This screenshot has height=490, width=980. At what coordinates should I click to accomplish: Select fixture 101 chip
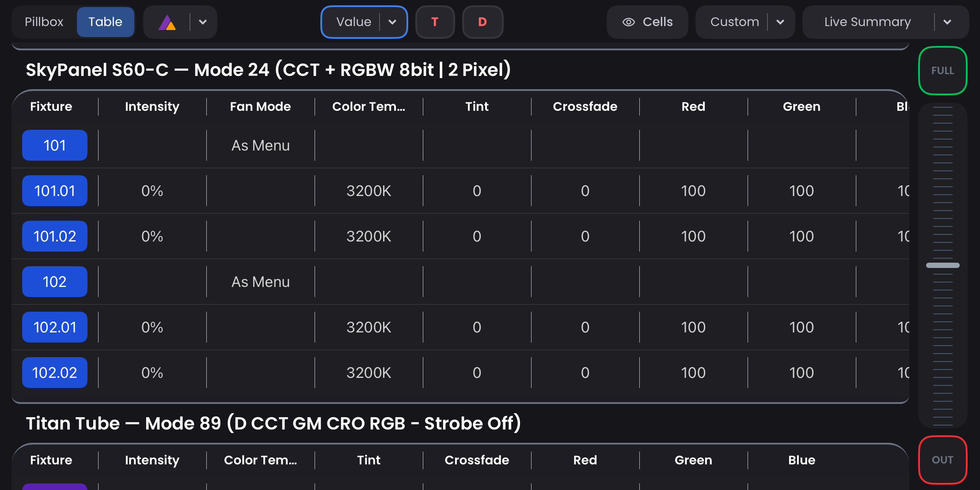click(x=55, y=145)
